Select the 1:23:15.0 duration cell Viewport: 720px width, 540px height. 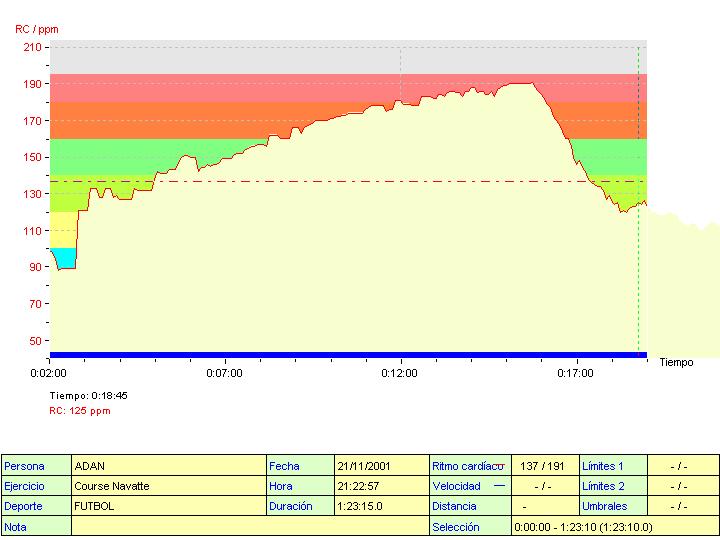pos(382,506)
